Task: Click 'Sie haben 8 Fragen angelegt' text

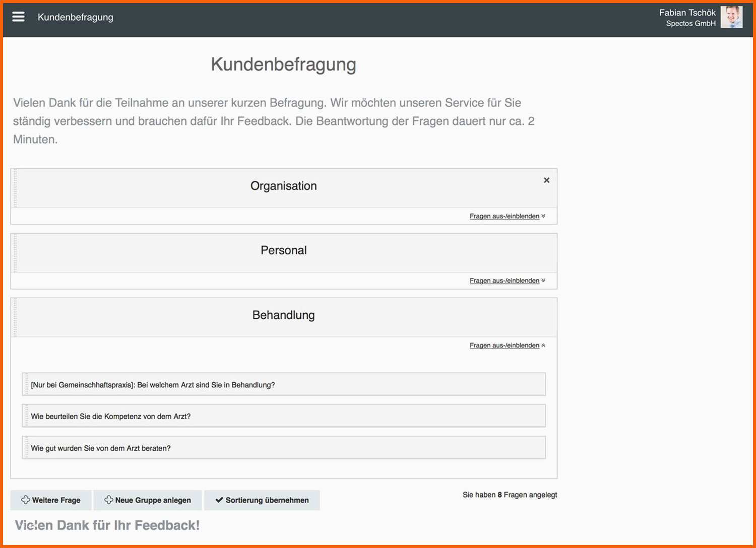Action: tap(510, 495)
